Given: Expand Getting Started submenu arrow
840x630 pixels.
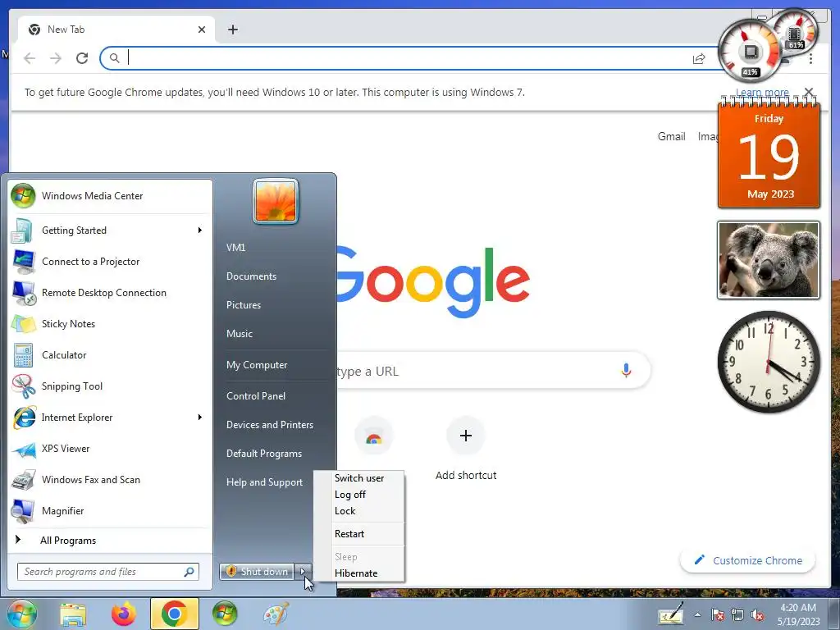Looking at the screenshot, I should pos(200,231).
